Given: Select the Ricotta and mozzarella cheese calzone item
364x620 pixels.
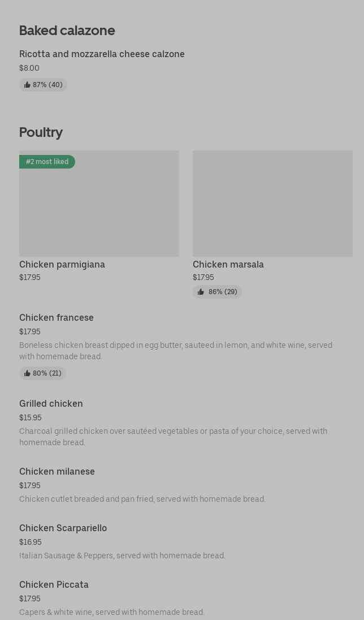Looking at the screenshot, I should coord(102,54).
